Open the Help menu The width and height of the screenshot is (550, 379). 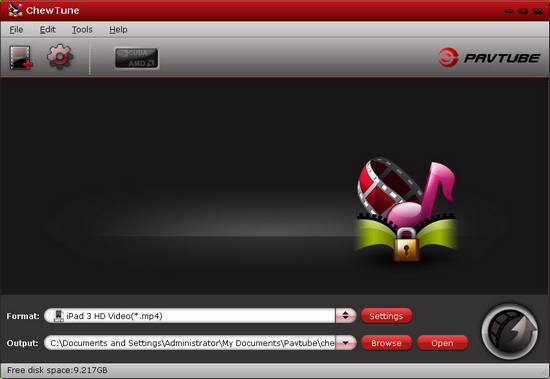tap(118, 29)
